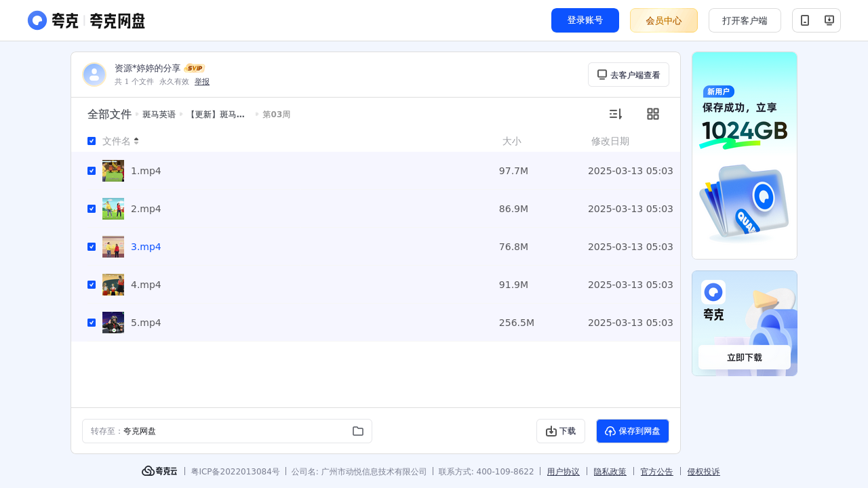This screenshot has width=868, height=488.
Task: Uncheck the checkbox for 3.mp4
Action: (x=92, y=247)
